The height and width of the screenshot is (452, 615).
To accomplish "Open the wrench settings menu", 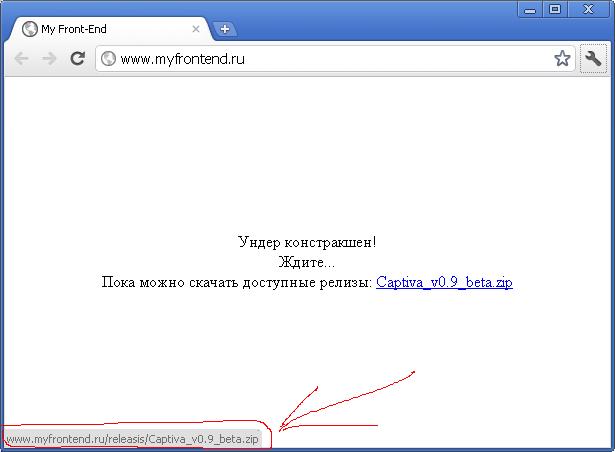I will (x=593, y=59).
